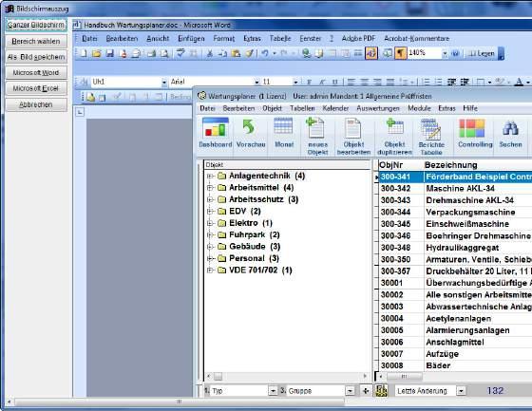Open the 140% zoom dropdown in Word
The height and width of the screenshot is (411, 532).
pos(445,53)
